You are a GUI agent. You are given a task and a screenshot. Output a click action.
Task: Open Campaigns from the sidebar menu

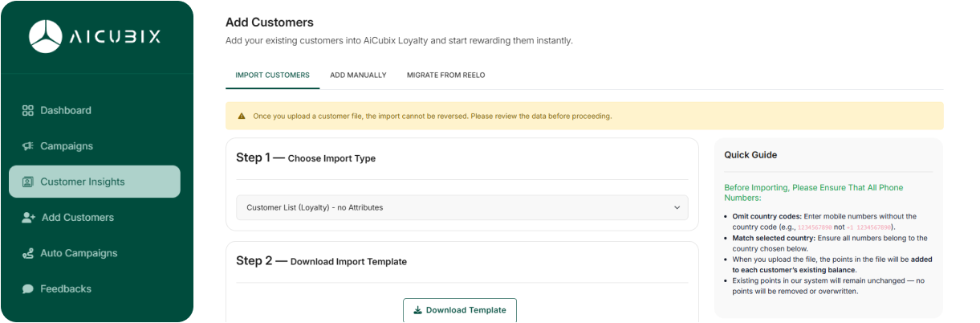67,146
